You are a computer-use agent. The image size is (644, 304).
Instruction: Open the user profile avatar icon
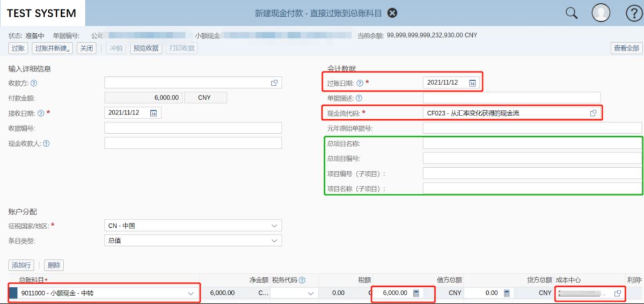tap(601, 13)
